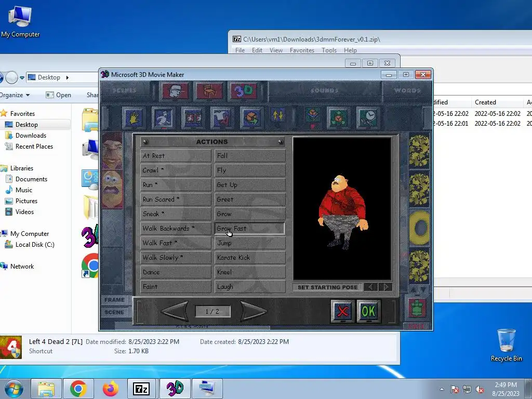Open Tools menu in 7-Zip window

[329, 50]
